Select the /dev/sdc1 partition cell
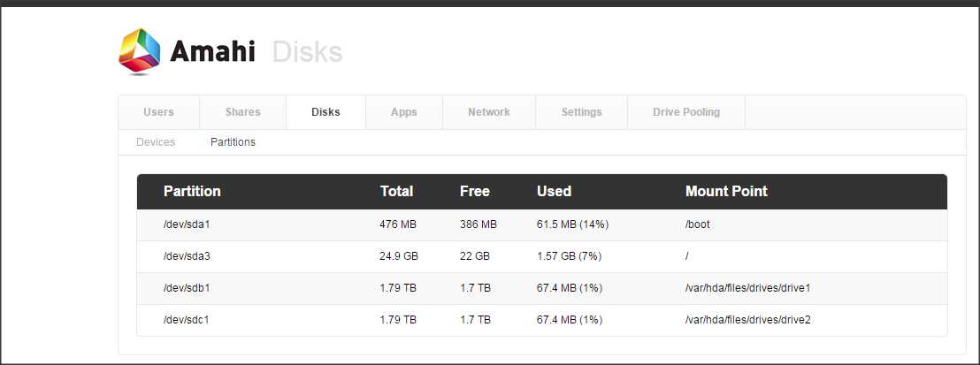This screenshot has height=365, width=980. coord(187,320)
